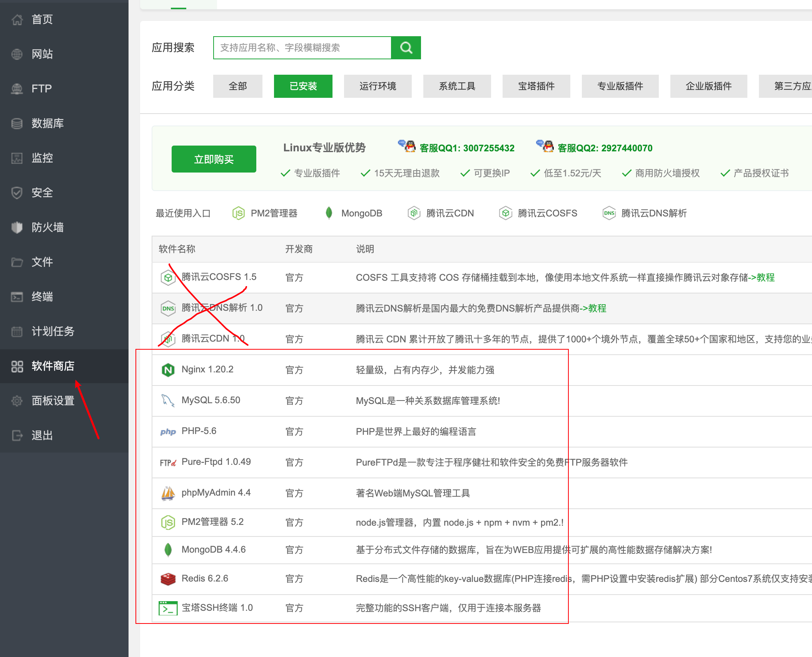The height and width of the screenshot is (657, 812).
Task: Click the Redis 6.2.6 name
Action: 205,579
